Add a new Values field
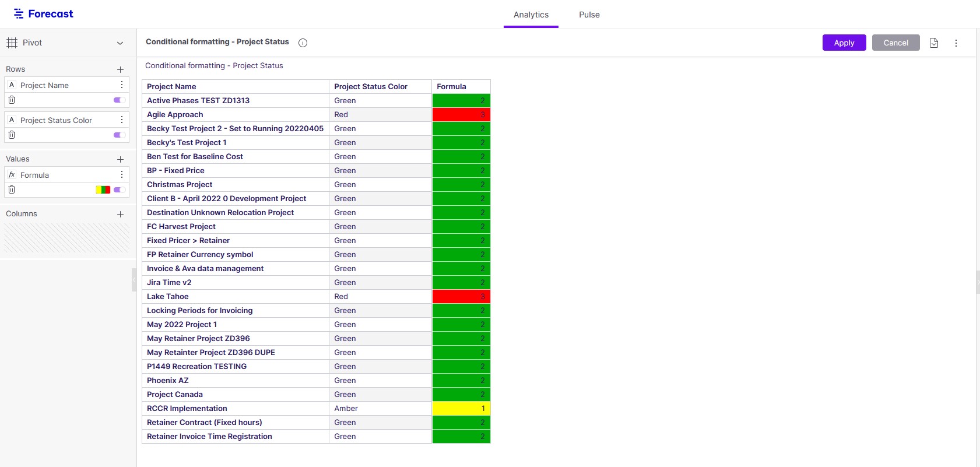The width and height of the screenshot is (980, 467). (x=120, y=159)
